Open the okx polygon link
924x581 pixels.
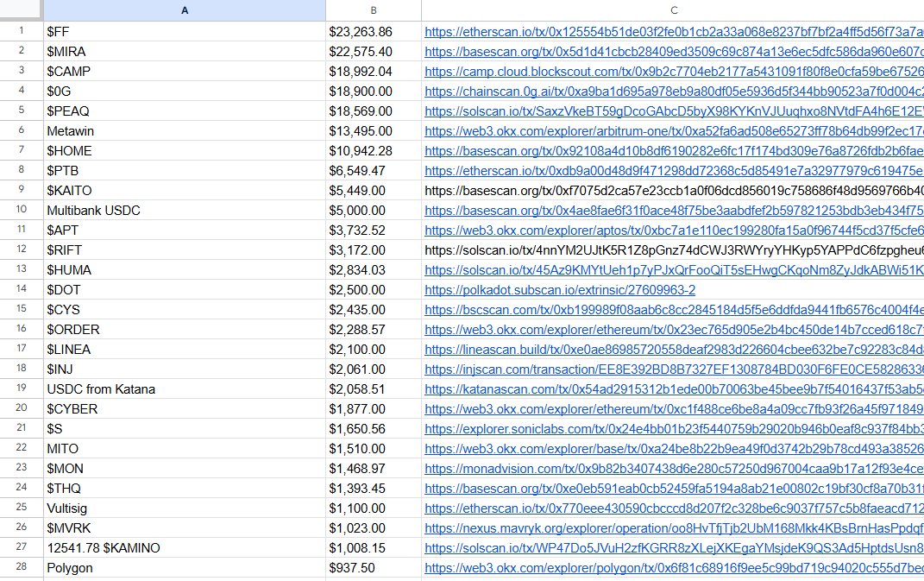[674, 568]
